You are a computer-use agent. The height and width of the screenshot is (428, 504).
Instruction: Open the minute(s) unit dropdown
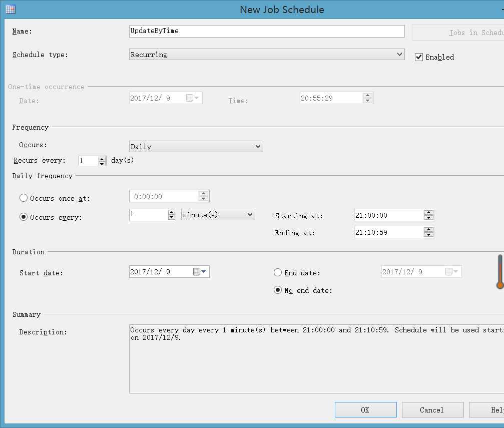218,215
